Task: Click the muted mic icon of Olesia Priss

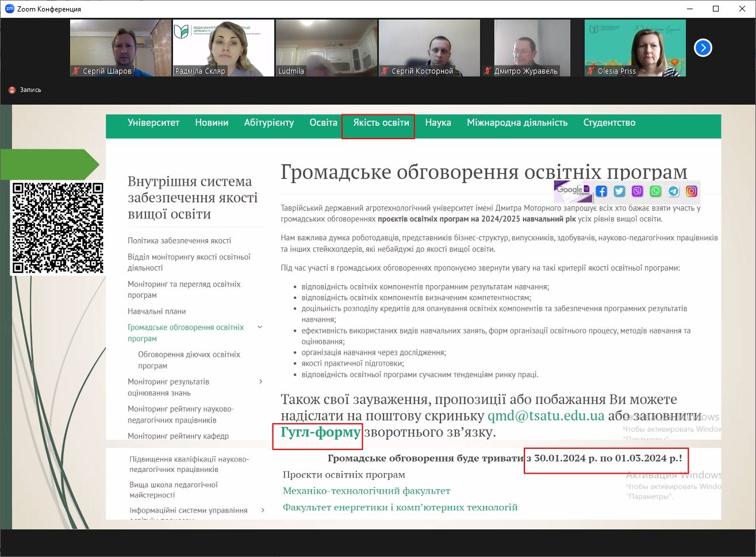Action: point(590,71)
